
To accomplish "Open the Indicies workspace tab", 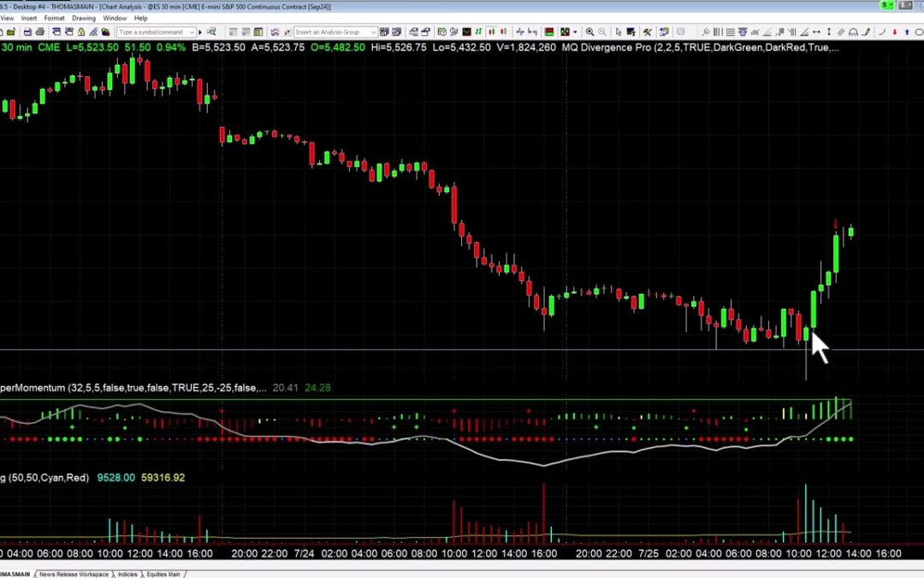I will click(x=127, y=575).
